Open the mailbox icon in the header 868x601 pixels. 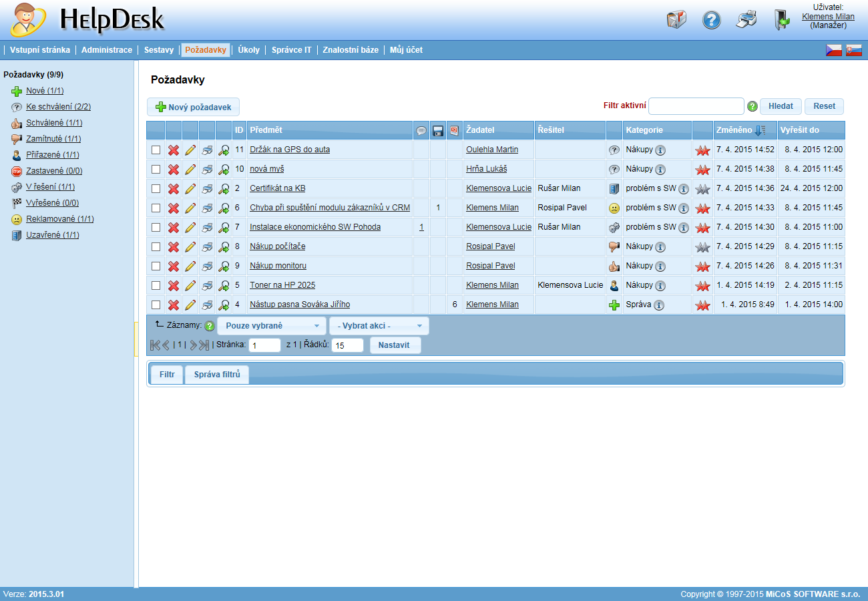coord(676,19)
